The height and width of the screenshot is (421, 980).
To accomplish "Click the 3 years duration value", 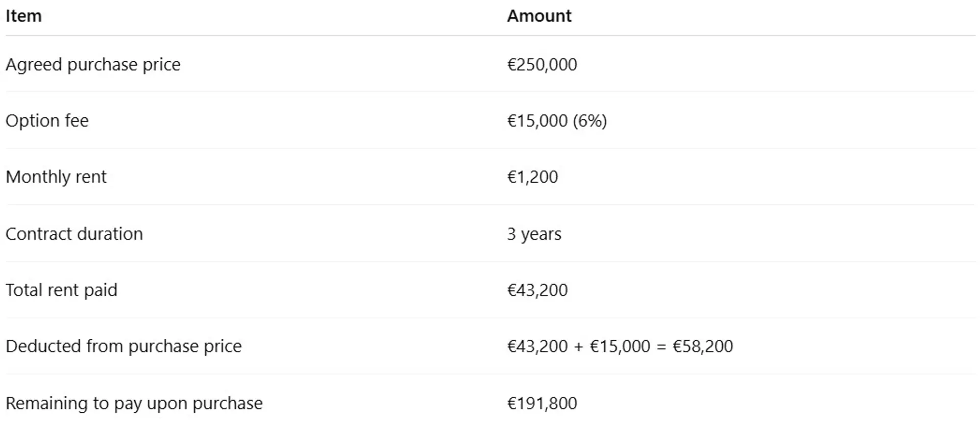I will pyautogui.click(x=534, y=234).
